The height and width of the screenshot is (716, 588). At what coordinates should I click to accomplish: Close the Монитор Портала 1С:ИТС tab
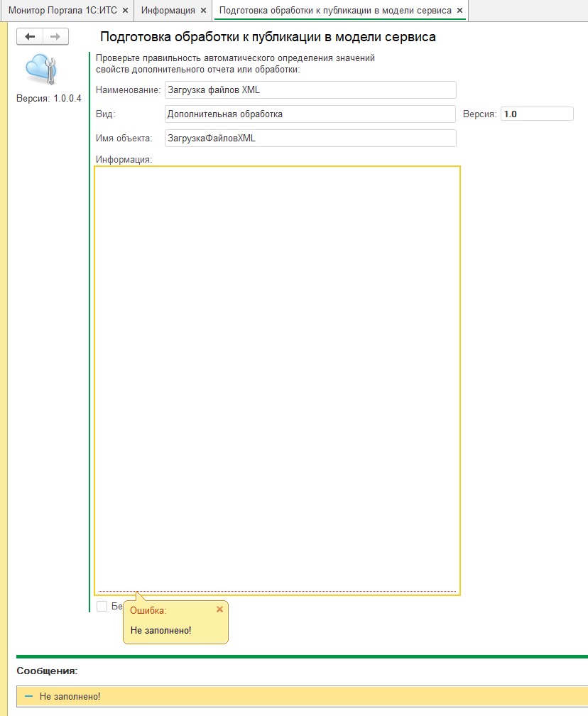(x=125, y=11)
